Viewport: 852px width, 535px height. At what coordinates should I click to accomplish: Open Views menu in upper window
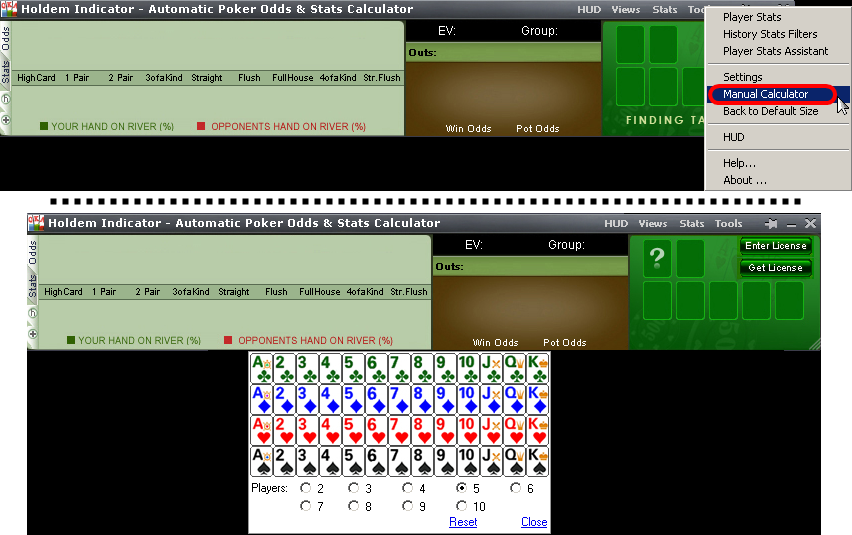(x=625, y=9)
